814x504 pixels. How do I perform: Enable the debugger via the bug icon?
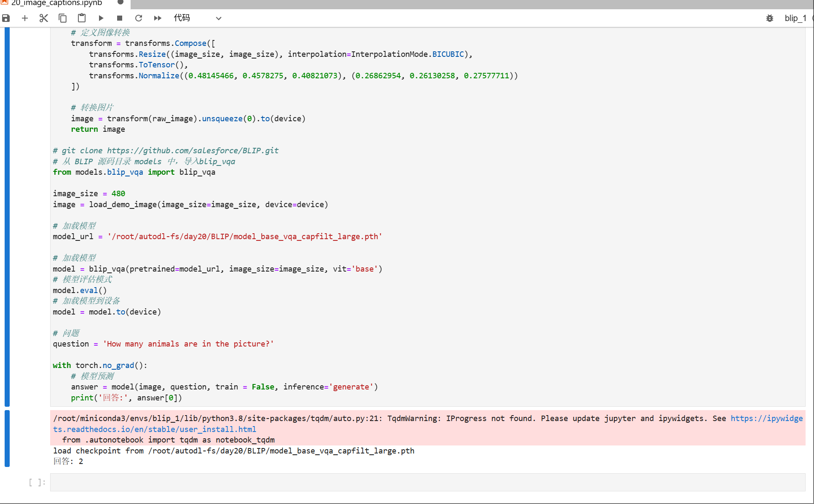pyautogui.click(x=769, y=18)
